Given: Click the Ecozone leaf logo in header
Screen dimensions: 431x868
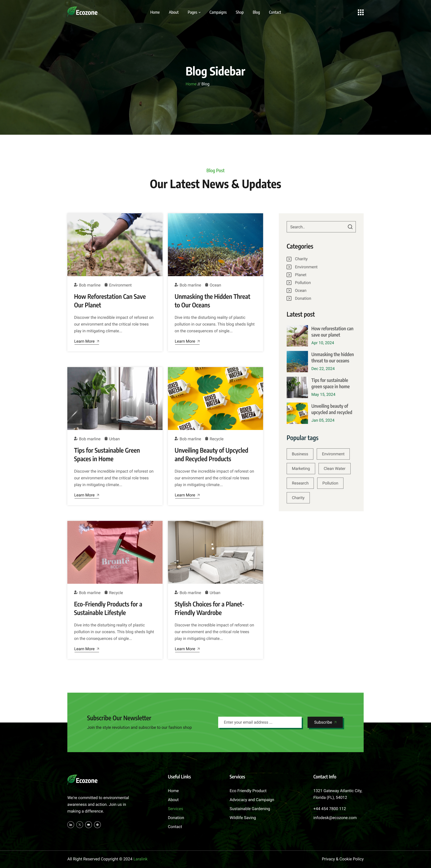Looking at the screenshot, I should (83, 12).
